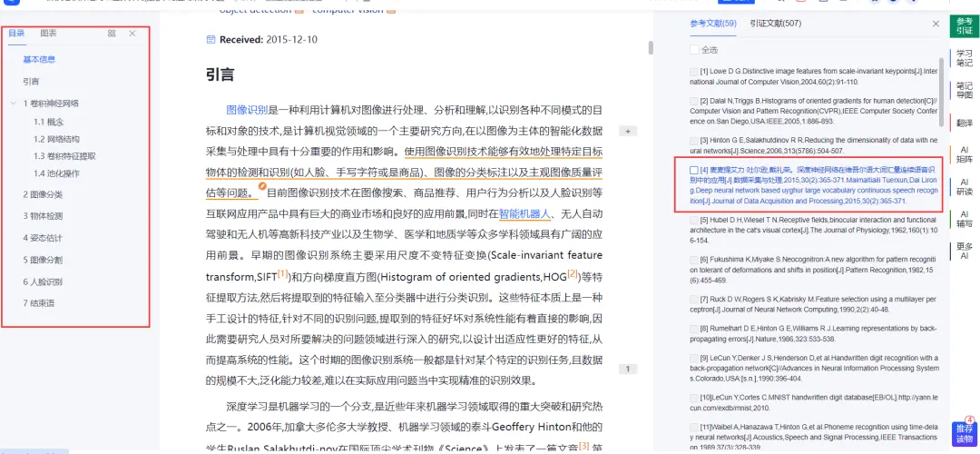Tick the checkbox for reference [1] Lowe

[x=694, y=72]
